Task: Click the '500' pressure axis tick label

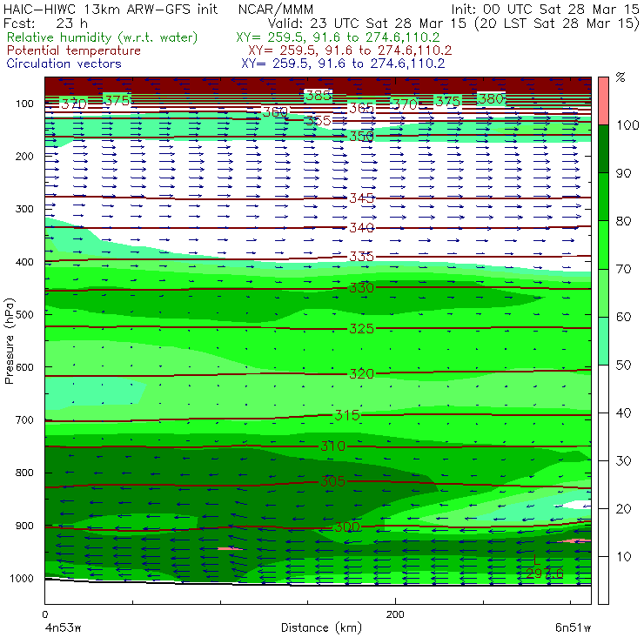Action: (x=24, y=315)
